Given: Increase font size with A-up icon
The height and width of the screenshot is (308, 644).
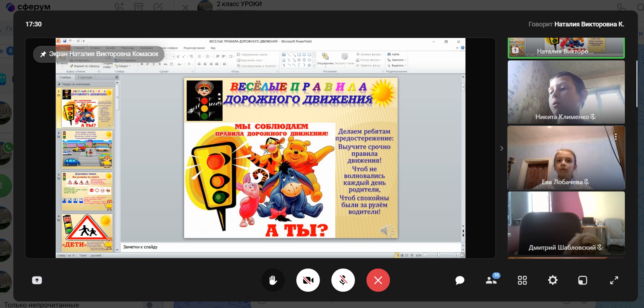Looking at the screenshot, I should tap(178, 56).
